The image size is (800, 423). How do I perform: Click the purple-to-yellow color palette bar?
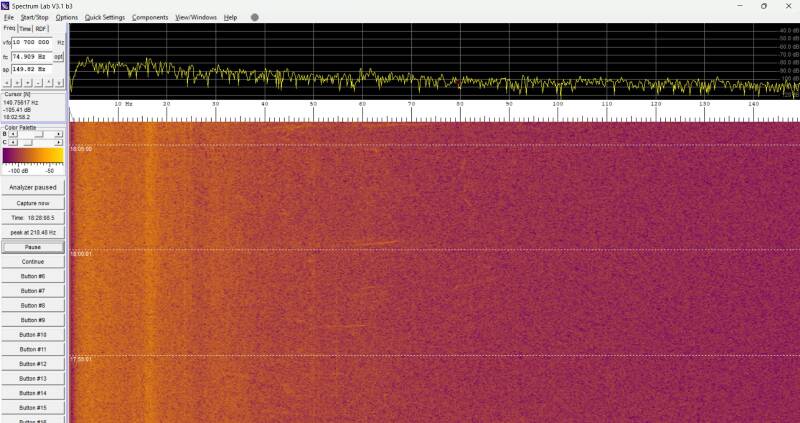33,156
